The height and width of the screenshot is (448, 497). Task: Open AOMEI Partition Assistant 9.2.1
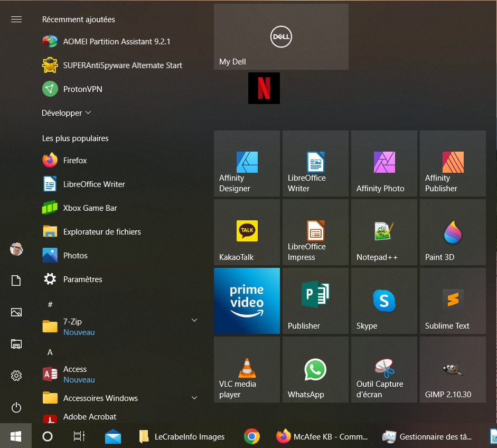(120, 42)
